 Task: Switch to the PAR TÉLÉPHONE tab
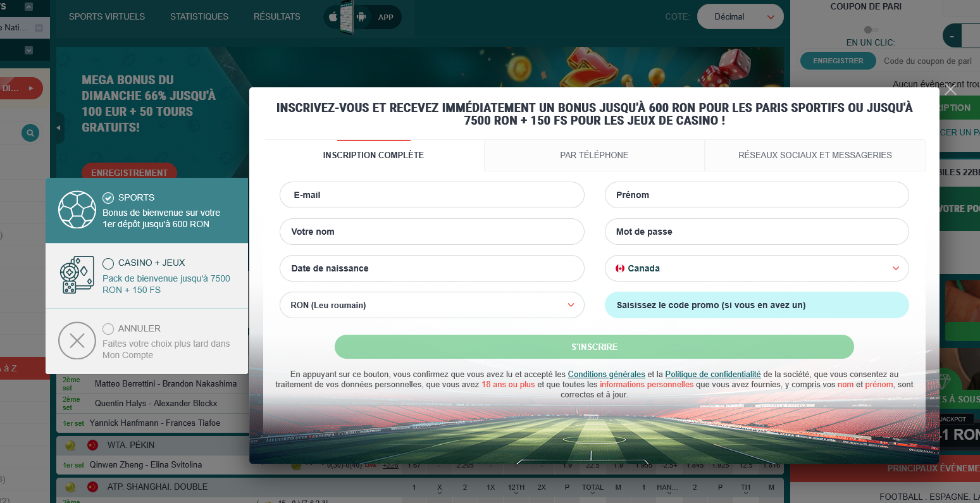pyautogui.click(x=594, y=155)
